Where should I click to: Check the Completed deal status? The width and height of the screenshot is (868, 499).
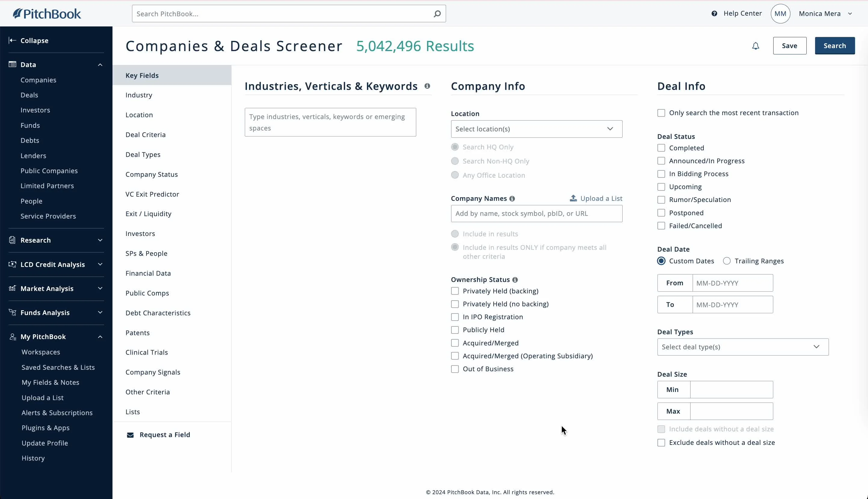[x=661, y=148]
